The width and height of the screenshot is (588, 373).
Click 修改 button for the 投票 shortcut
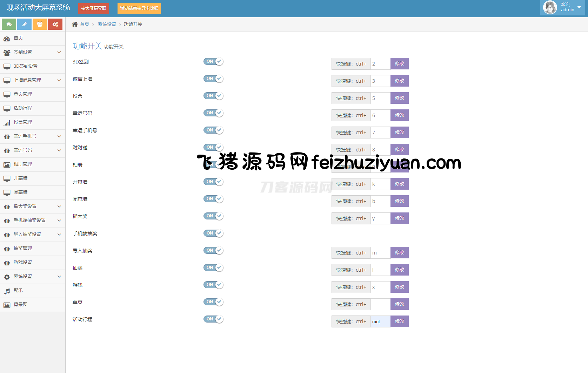(x=399, y=98)
